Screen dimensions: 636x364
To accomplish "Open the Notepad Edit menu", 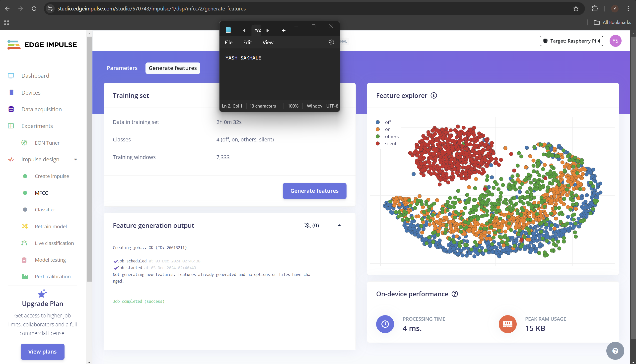I will coord(247,43).
